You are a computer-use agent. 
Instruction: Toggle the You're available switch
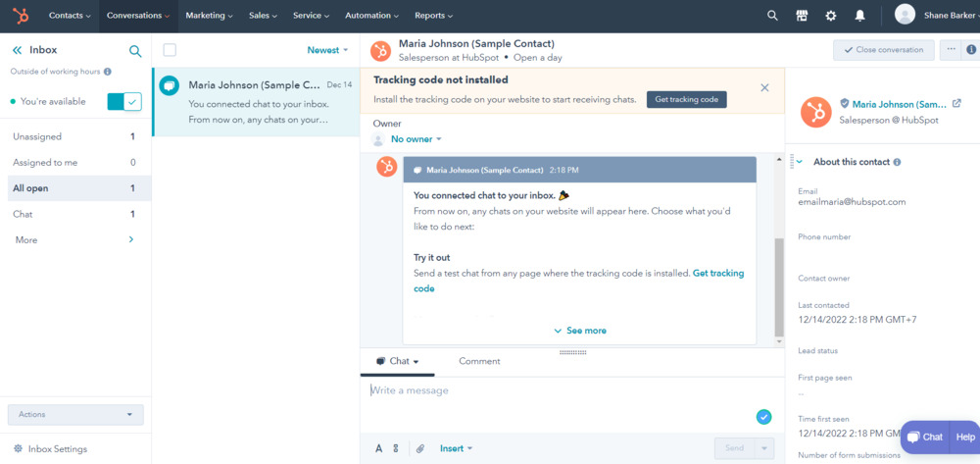point(124,101)
